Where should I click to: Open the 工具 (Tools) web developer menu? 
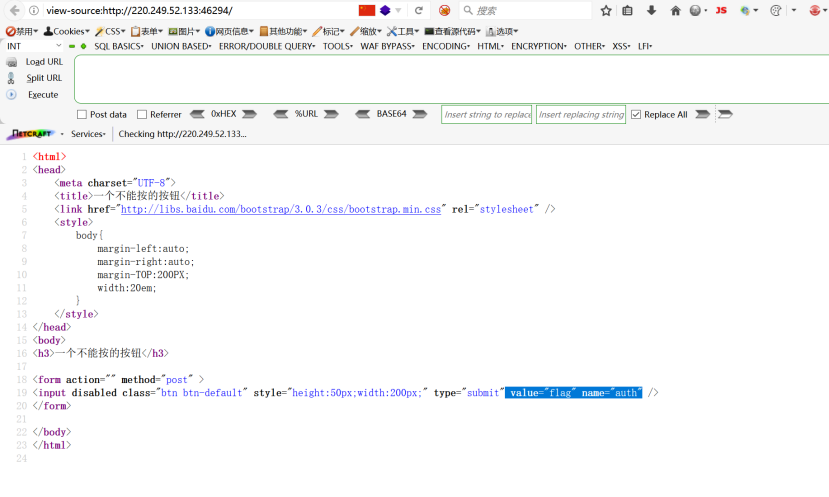(x=403, y=31)
